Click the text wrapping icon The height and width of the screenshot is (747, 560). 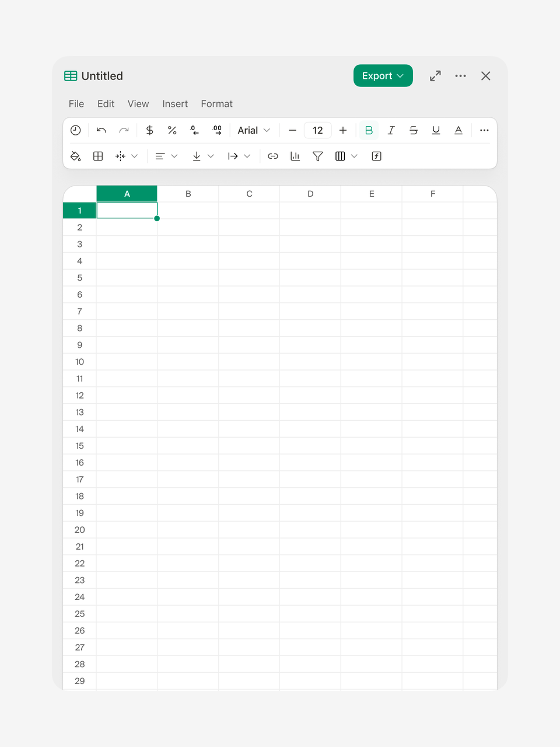coord(233,156)
